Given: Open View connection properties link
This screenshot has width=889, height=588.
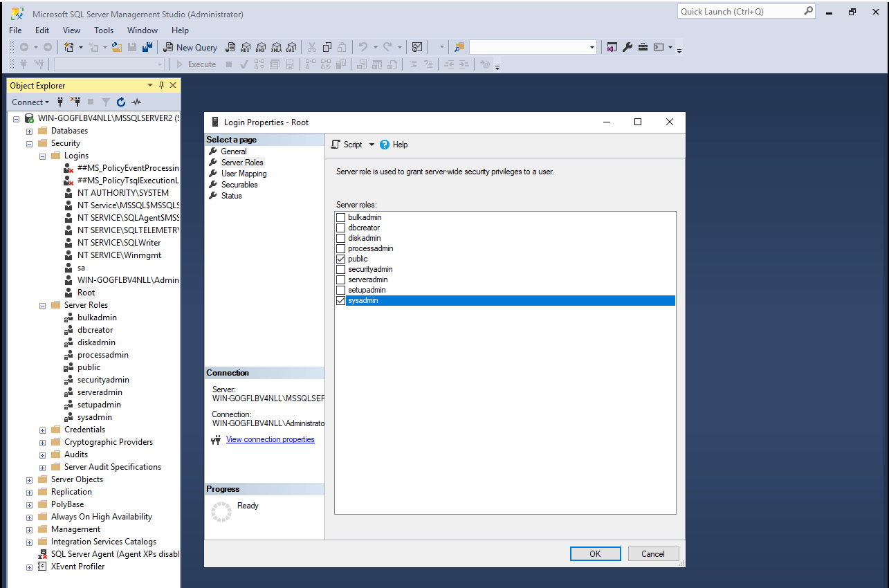Looking at the screenshot, I should pos(270,439).
